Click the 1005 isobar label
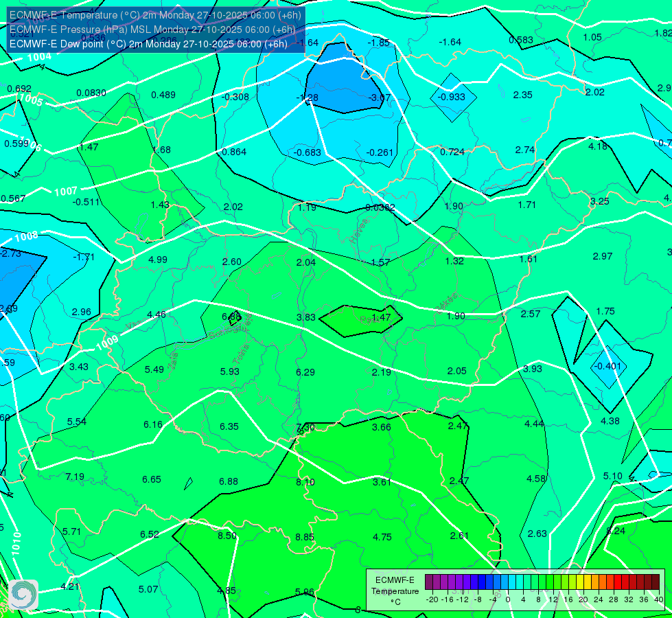This screenshot has height=618, width=672. point(31,100)
